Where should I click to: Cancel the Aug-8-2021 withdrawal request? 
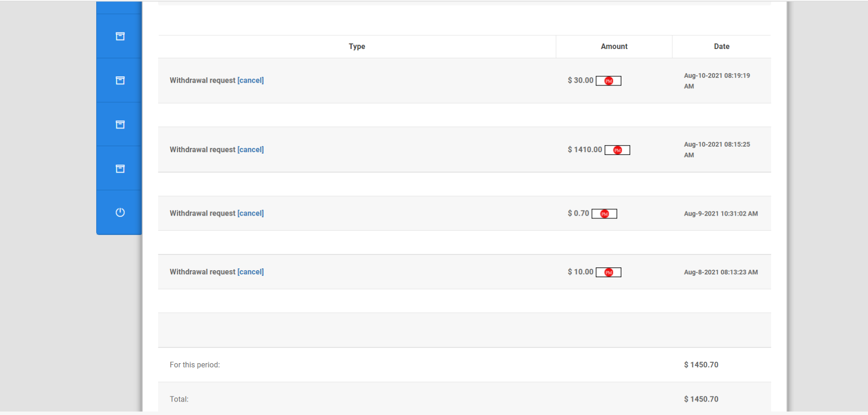(x=250, y=272)
